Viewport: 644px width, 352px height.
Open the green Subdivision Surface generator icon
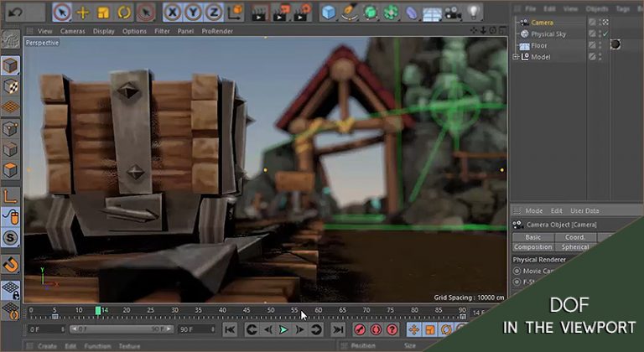click(371, 13)
